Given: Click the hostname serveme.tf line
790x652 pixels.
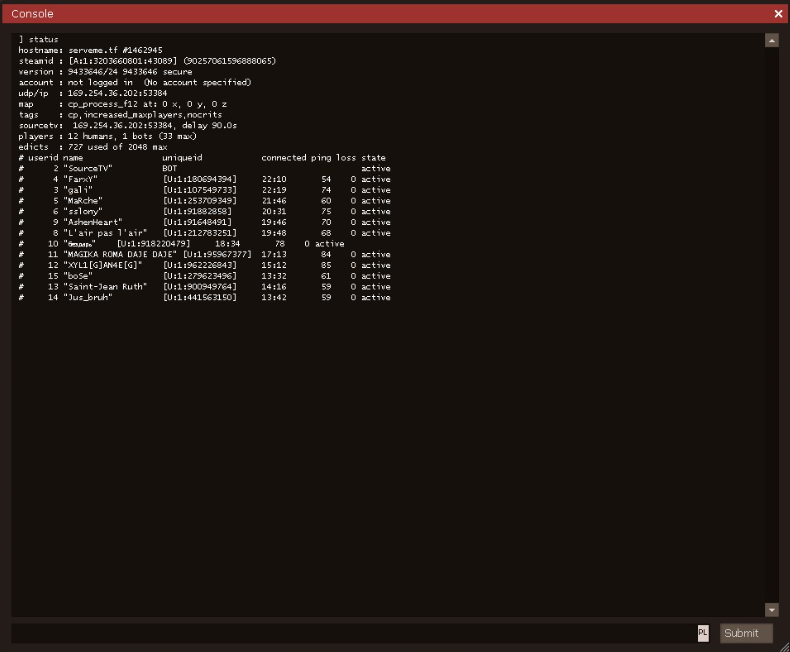Looking at the screenshot, I should [x=90, y=50].
